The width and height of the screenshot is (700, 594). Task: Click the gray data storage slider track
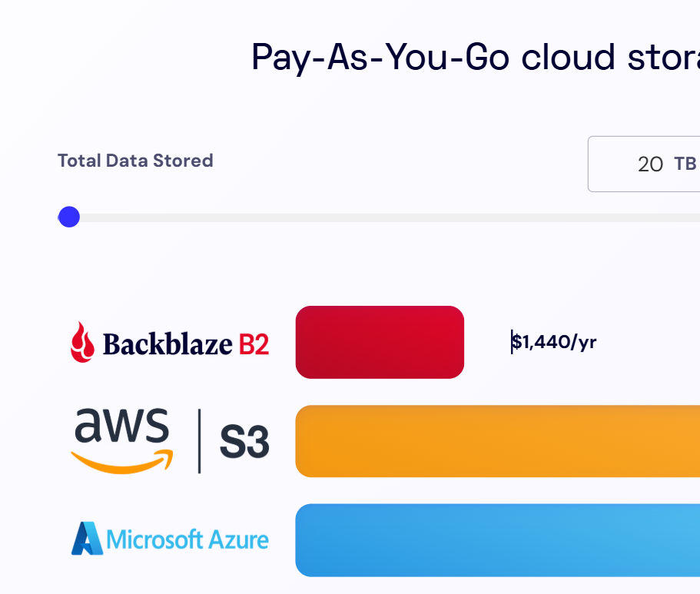coord(379,217)
